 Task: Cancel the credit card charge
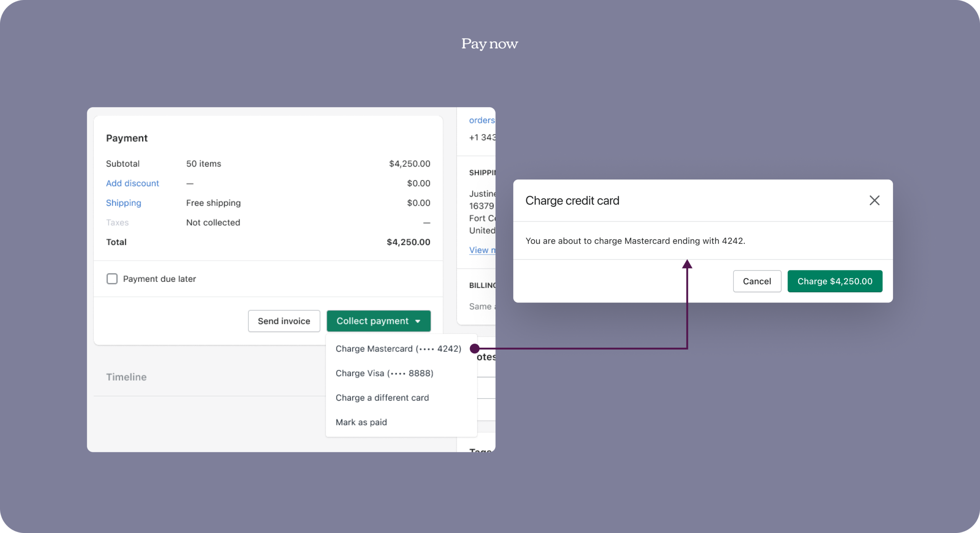click(757, 281)
